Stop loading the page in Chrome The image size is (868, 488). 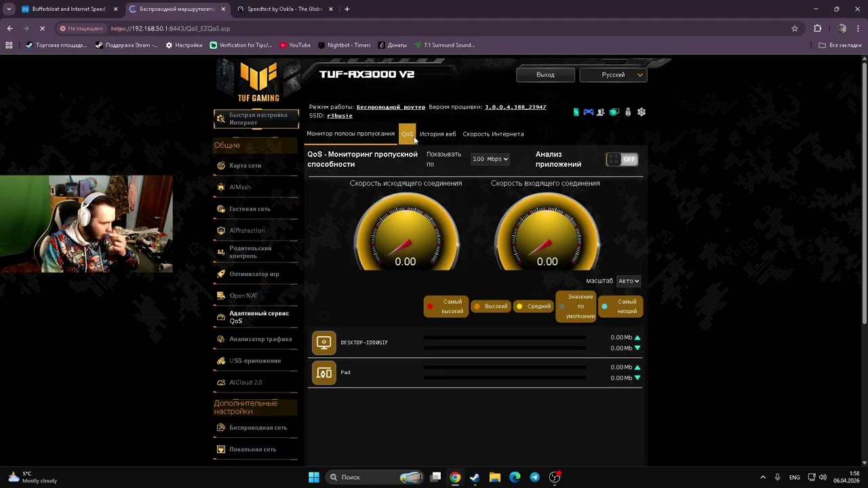point(42,28)
